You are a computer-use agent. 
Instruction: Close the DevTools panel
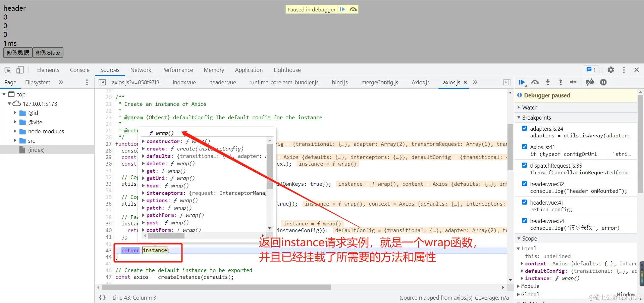click(637, 70)
